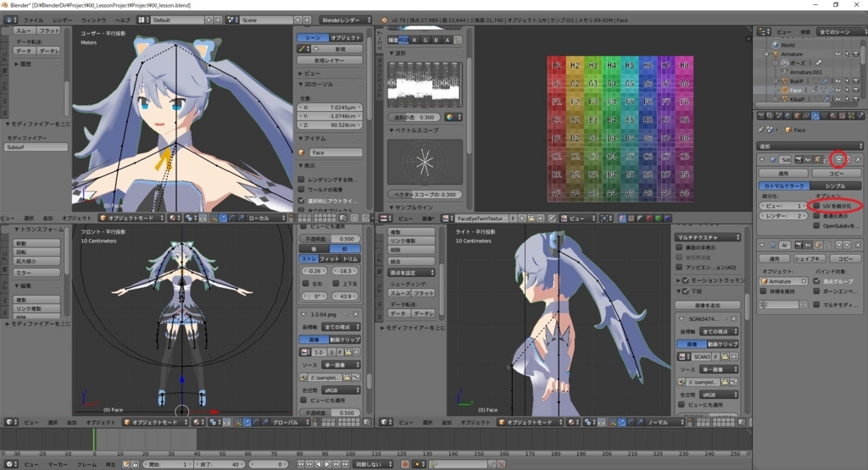Click the 拡大縮小 tool button
Image resolution: width=868 pixels, height=470 pixels.
tap(36, 261)
